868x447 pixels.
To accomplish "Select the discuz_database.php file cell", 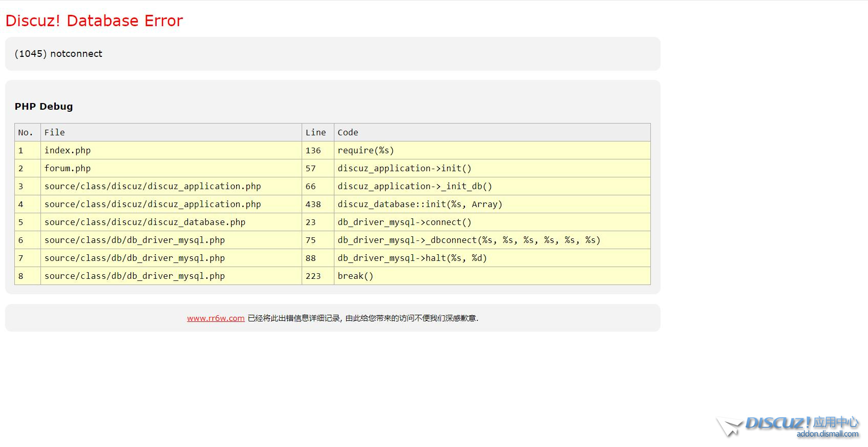I will tap(171, 222).
